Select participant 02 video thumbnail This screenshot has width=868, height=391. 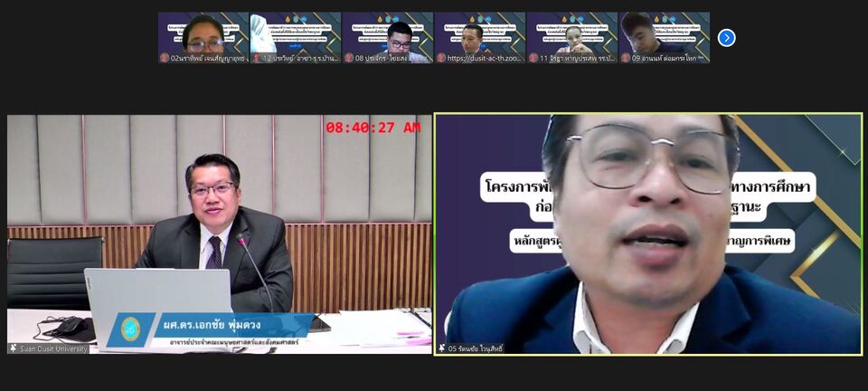(203, 38)
